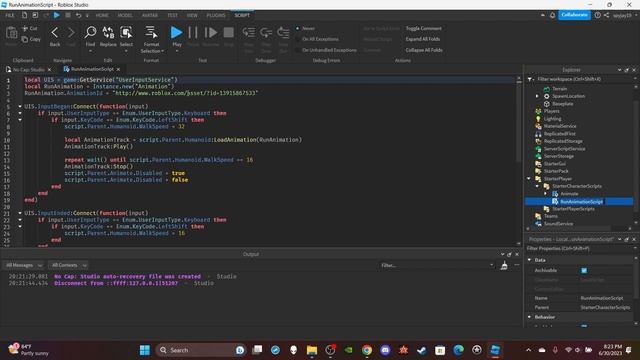Click the script editor vertical scrollbar
Screen dimensions: 640x360
(519, 122)
